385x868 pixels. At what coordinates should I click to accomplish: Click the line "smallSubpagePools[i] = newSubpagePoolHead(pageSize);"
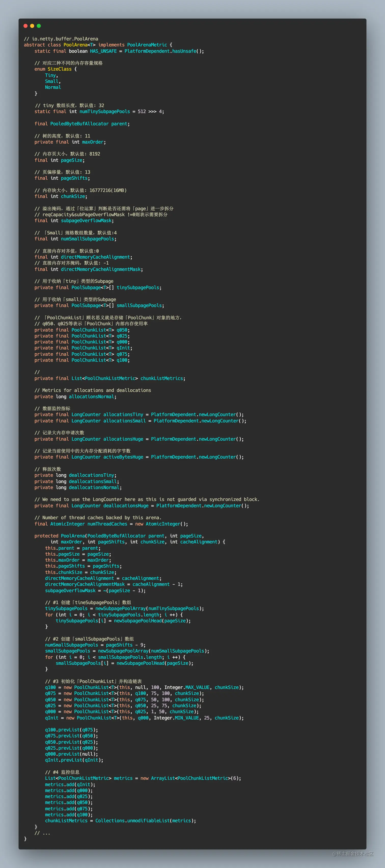125,663
